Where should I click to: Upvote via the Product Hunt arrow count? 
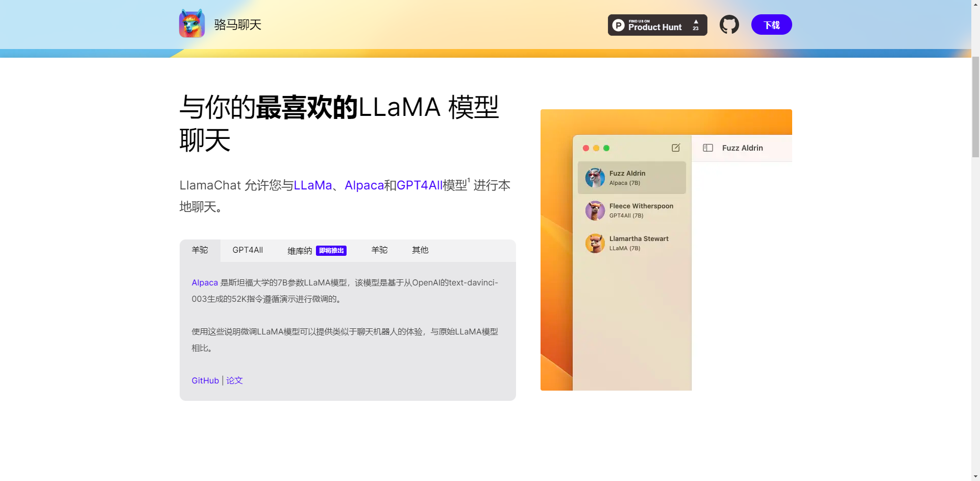click(x=696, y=25)
